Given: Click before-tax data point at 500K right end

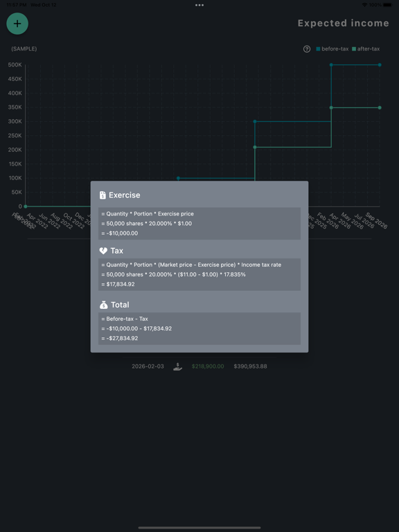Looking at the screenshot, I should (380, 65).
